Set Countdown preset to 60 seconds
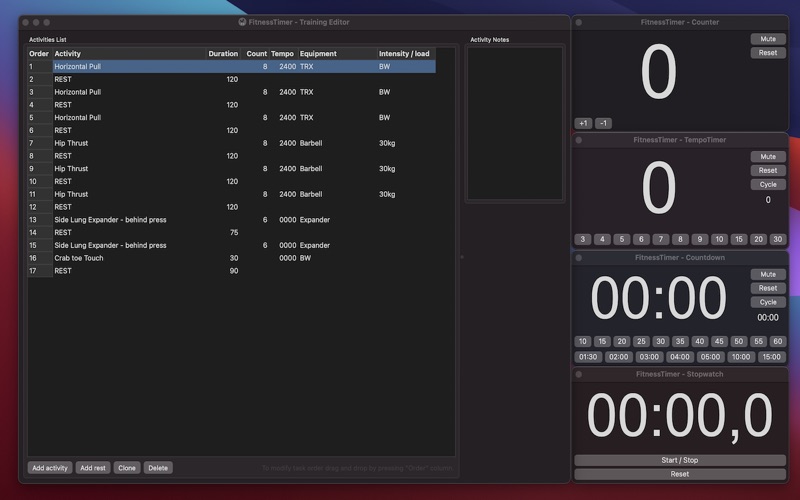The image size is (800, 500). pos(778,341)
